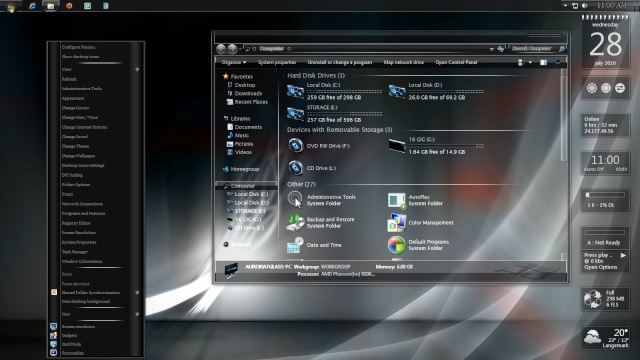Open the 16 GIG (G:) removable drive
The width and height of the screenshot is (640, 360).
(x=397, y=145)
